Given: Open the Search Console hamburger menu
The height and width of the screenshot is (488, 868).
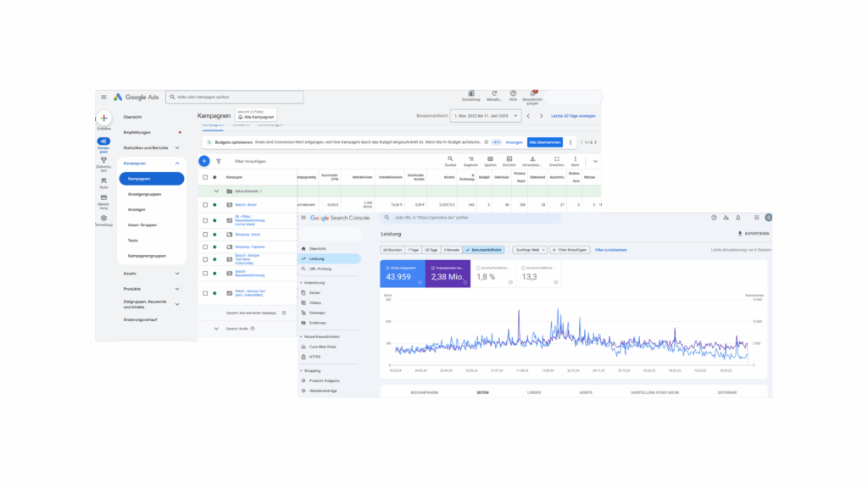Looking at the screenshot, I should point(303,218).
